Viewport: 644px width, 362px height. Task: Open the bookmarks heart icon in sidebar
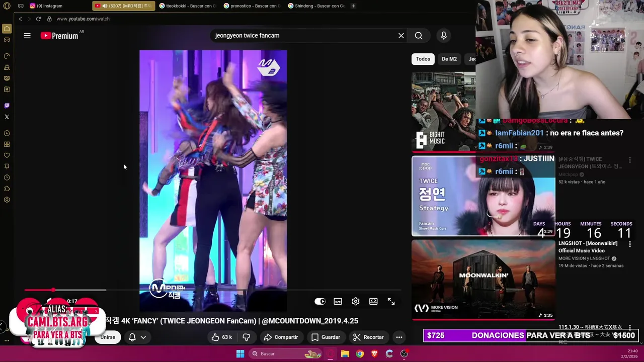(7, 155)
